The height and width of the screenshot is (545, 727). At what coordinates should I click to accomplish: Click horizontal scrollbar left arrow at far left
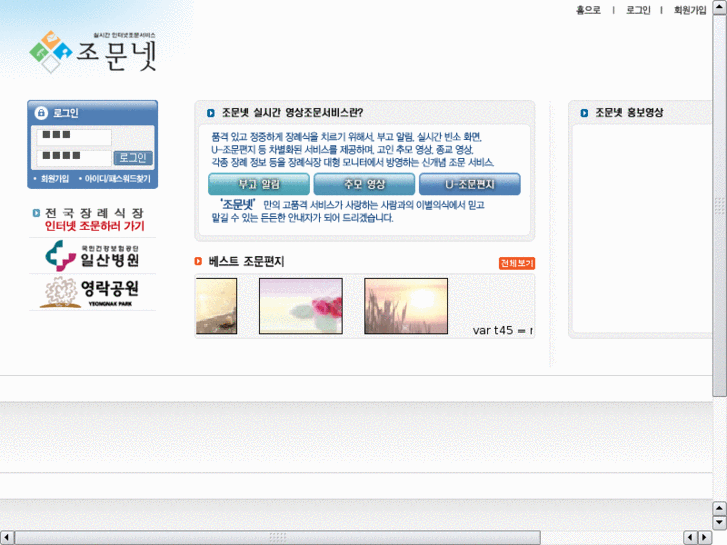point(7,537)
